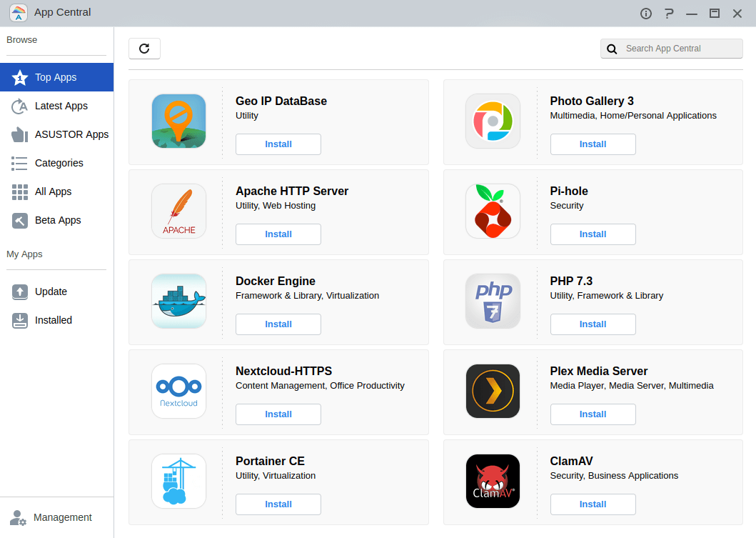
Task: Open the Portainer CE title
Action: pos(270,461)
